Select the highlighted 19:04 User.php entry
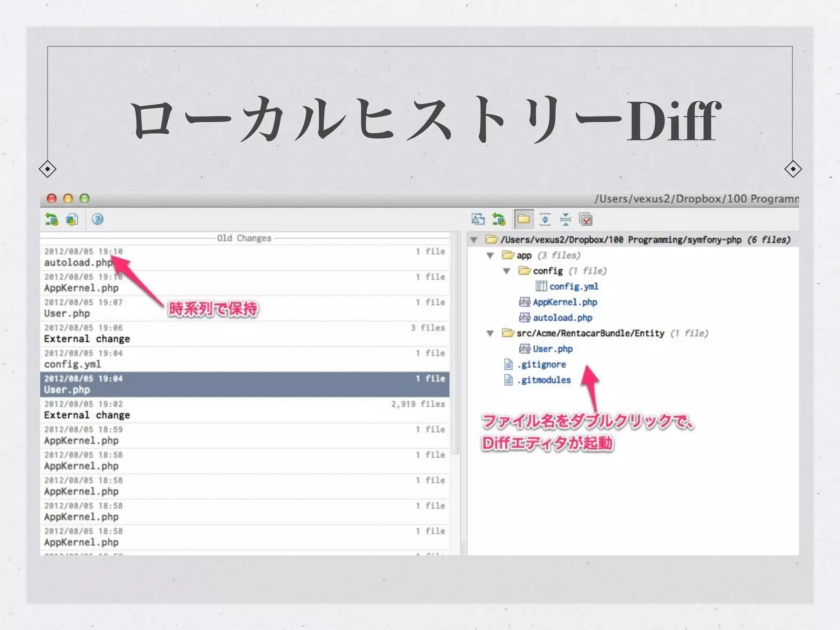The image size is (840, 630). tap(245, 385)
